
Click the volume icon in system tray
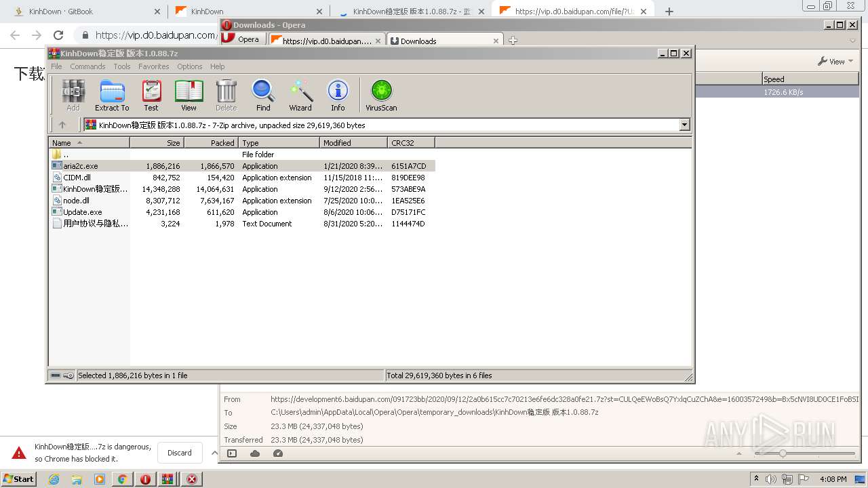click(771, 479)
